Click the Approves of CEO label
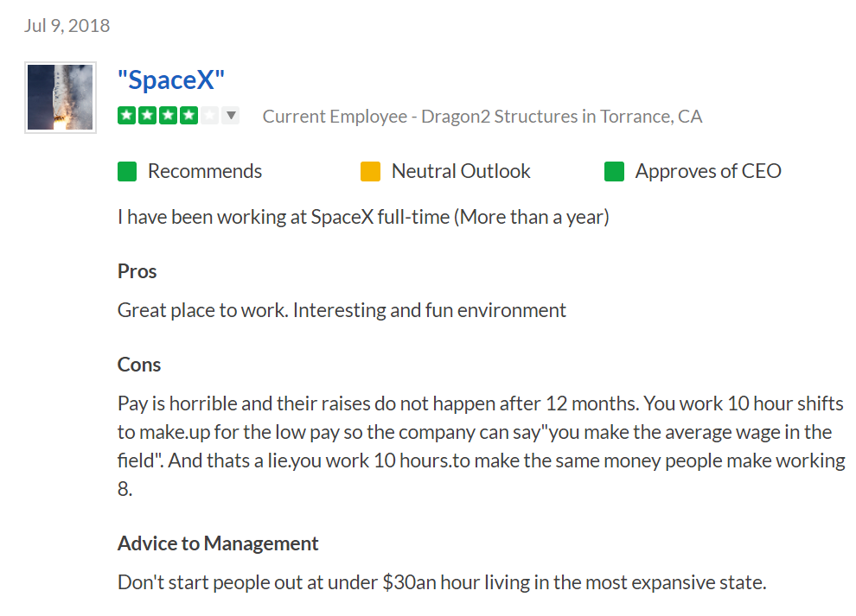Viewport: 856px width, 616px height. click(708, 171)
